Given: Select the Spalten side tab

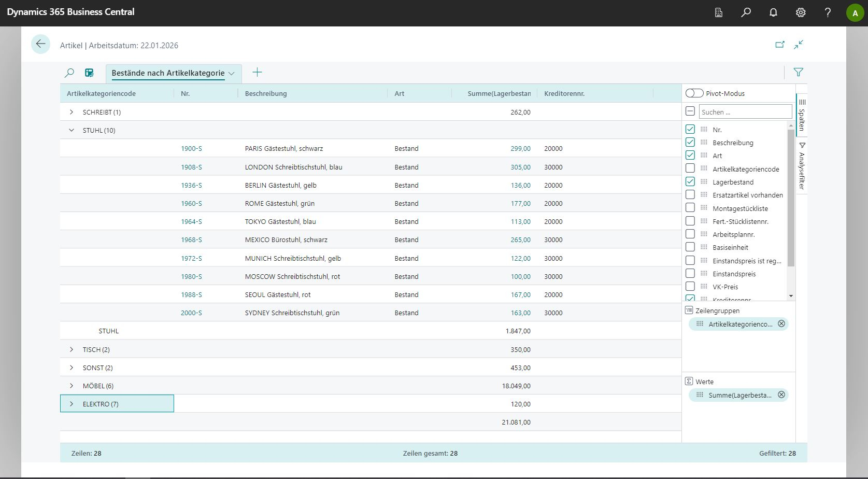Looking at the screenshot, I should click(x=802, y=115).
